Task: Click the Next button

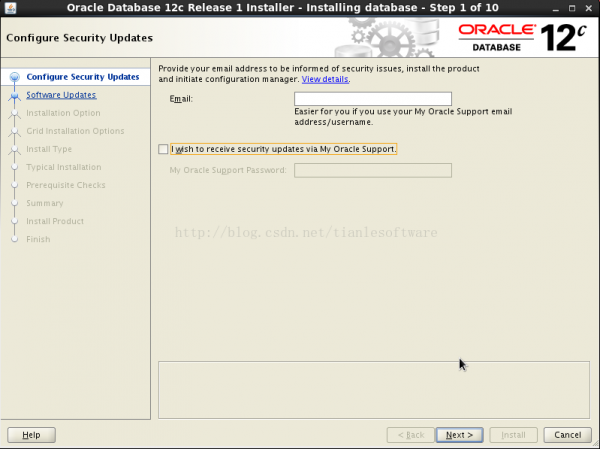Action: click(460, 435)
